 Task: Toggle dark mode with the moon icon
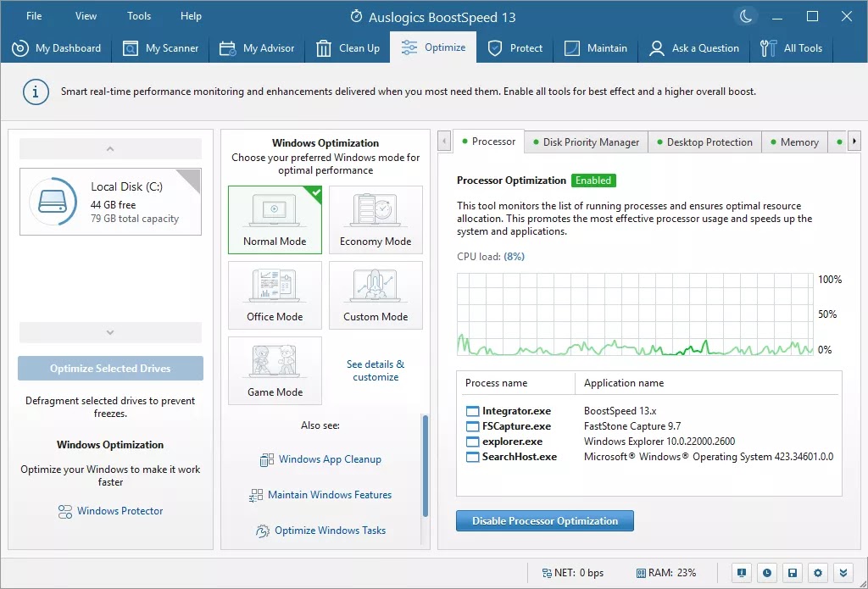[x=745, y=16]
